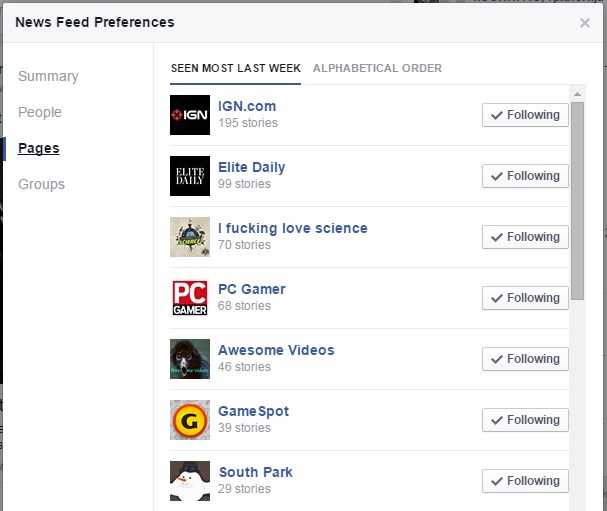Click the GameSpot yellow G logo
Viewport: 607px width, 511px height.
click(190, 420)
